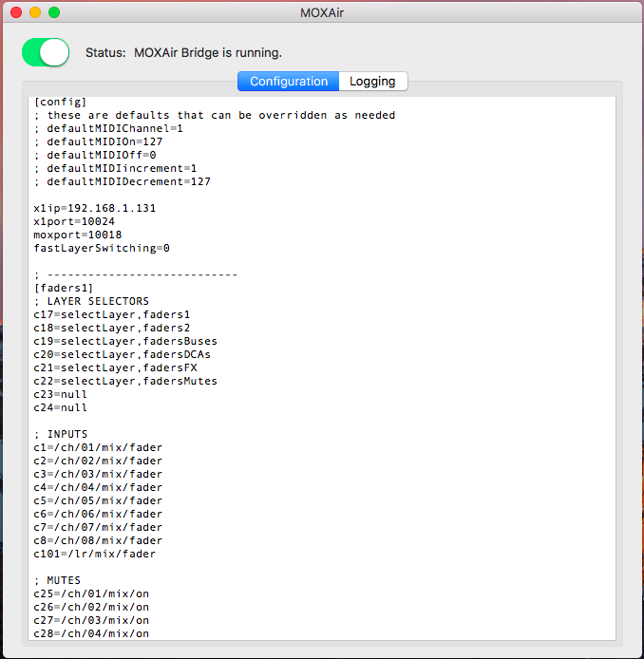Click the c26=/ch/02/mix/on line
The height and width of the screenshot is (659, 644).
[x=91, y=608]
